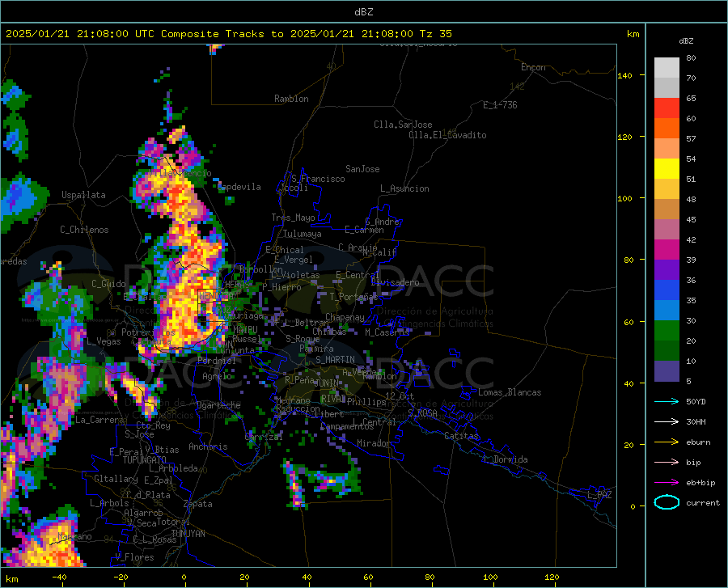Click the 'TUPUNGATO' place label
Image resolution: width=728 pixels, height=588 pixels.
[145, 460]
